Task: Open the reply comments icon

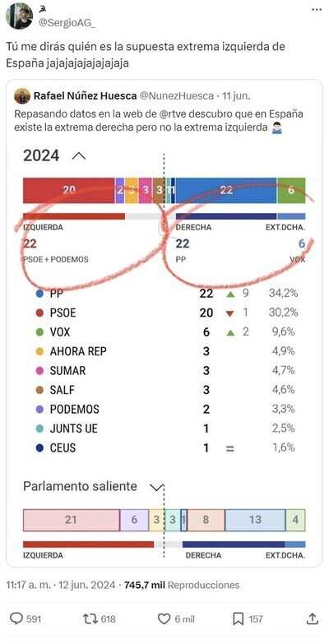Action: coord(16,619)
